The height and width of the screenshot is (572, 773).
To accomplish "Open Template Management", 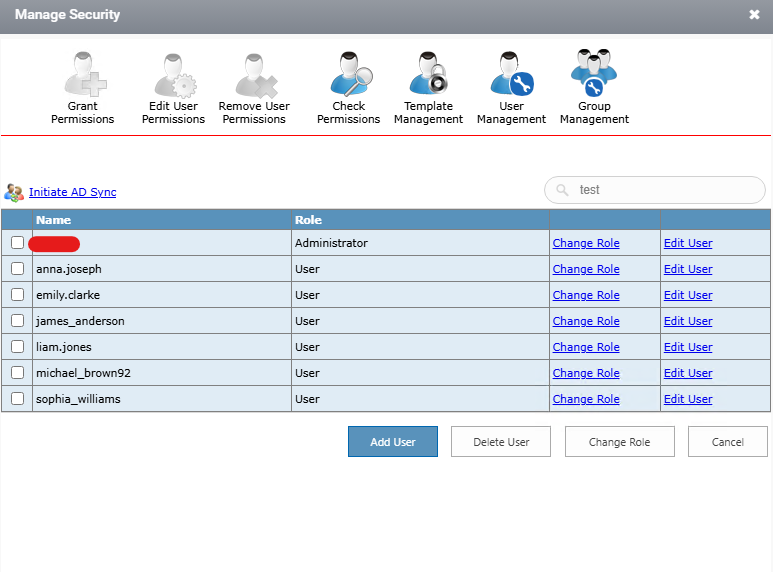I will pyautogui.click(x=428, y=88).
